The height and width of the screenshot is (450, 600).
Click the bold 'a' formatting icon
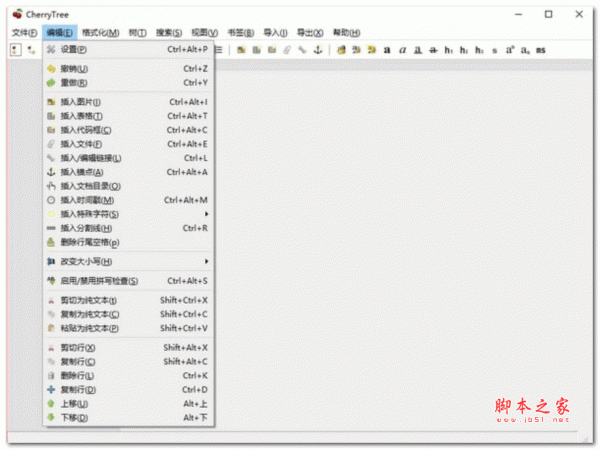[386, 49]
